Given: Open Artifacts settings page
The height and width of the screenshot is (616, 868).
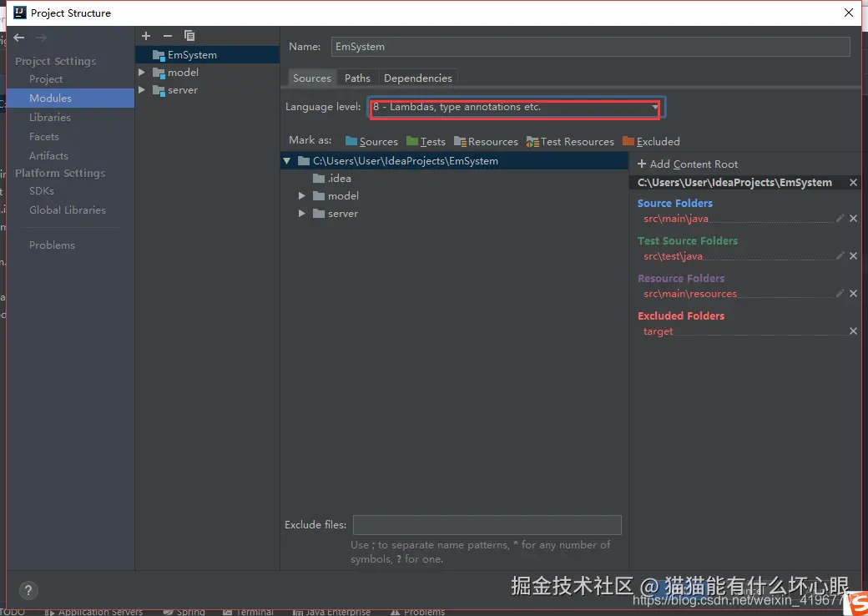Looking at the screenshot, I should click(48, 156).
